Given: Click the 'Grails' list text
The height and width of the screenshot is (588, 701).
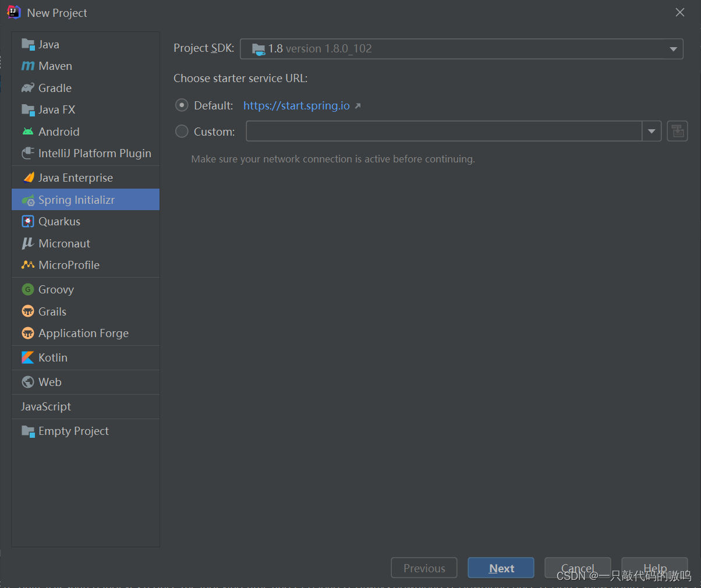Looking at the screenshot, I should pos(52,311).
